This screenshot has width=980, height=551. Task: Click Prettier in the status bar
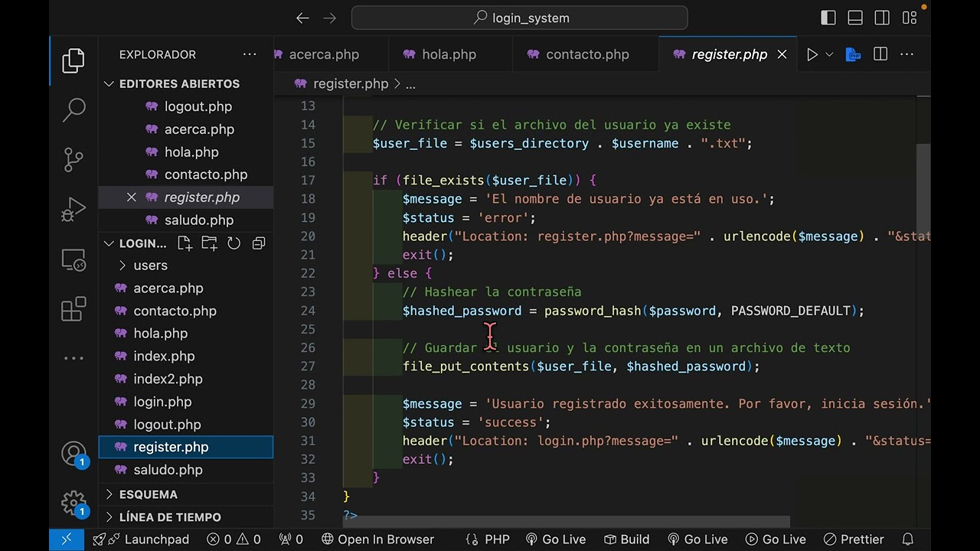[852, 540]
